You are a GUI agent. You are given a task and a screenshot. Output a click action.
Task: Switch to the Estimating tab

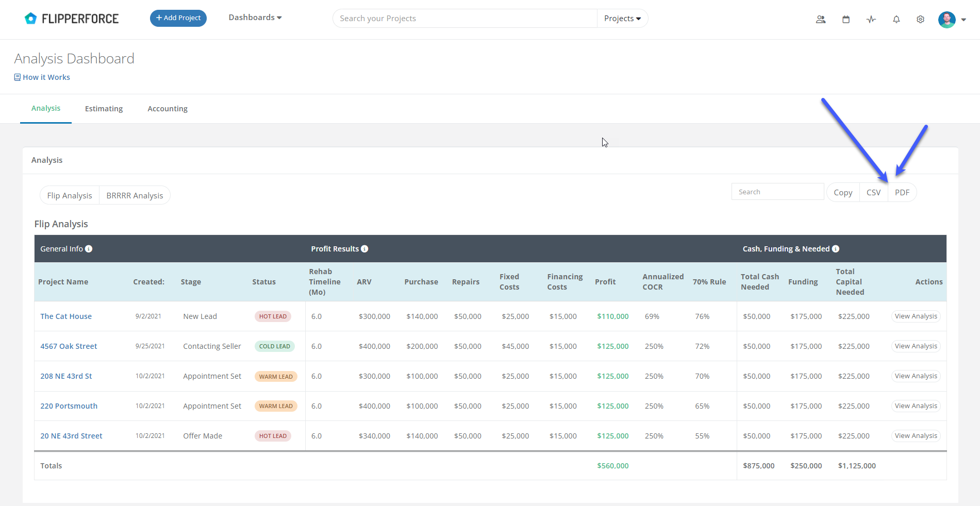(x=104, y=109)
